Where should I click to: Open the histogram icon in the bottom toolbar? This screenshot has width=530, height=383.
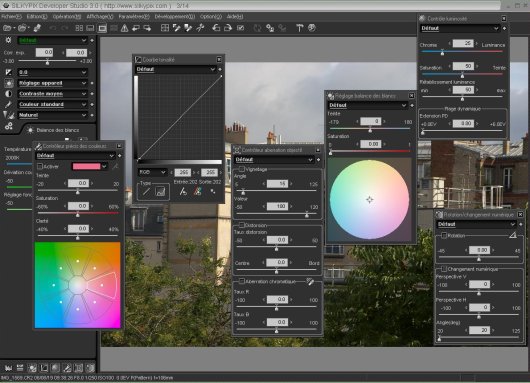[8, 368]
